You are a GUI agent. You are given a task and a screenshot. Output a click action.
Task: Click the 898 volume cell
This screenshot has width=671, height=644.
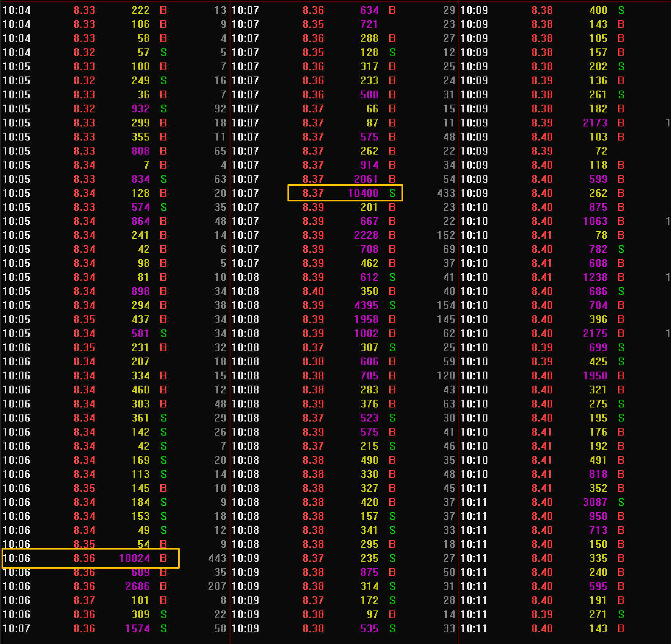click(x=141, y=291)
